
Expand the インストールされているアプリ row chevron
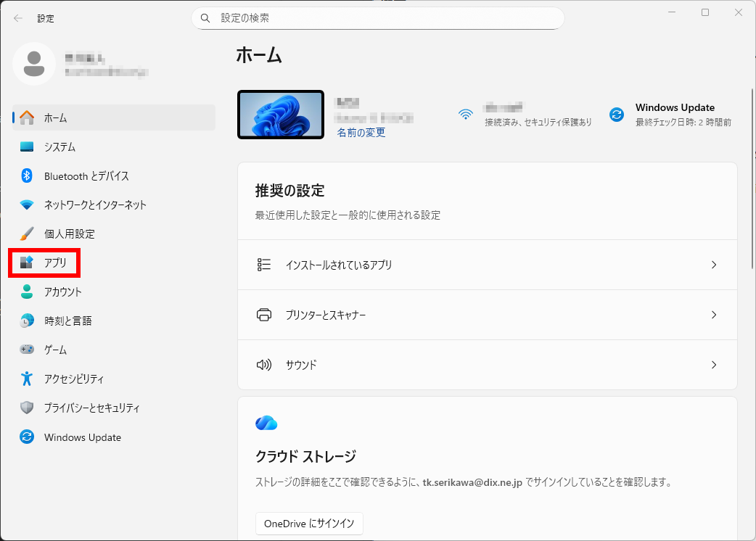pos(714,265)
